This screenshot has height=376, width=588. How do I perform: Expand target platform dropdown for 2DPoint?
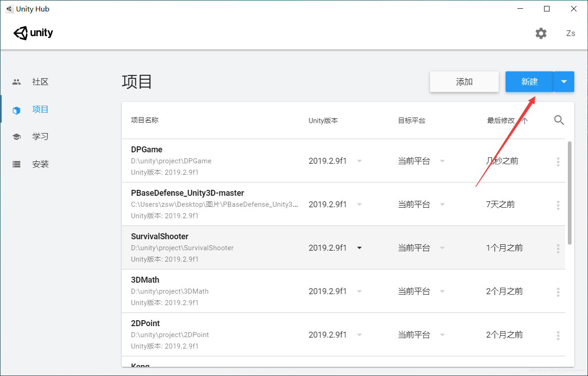(442, 335)
